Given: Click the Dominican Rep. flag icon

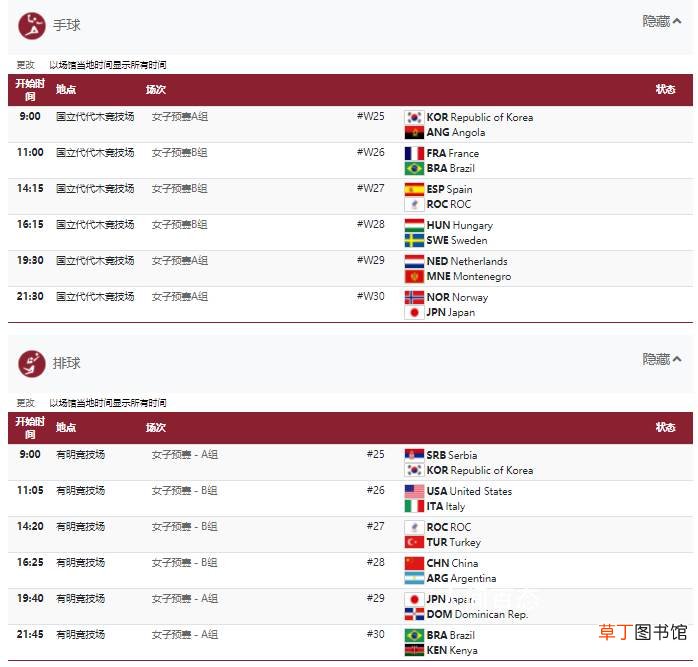Looking at the screenshot, I should pyautogui.click(x=414, y=614).
